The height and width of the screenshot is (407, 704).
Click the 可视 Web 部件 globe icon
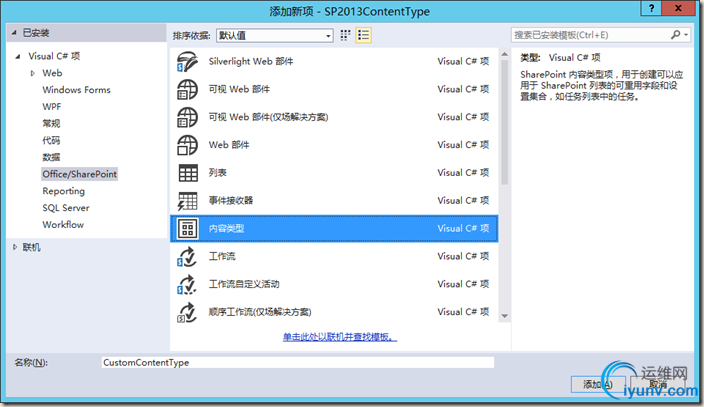pyautogui.click(x=187, y=89)
